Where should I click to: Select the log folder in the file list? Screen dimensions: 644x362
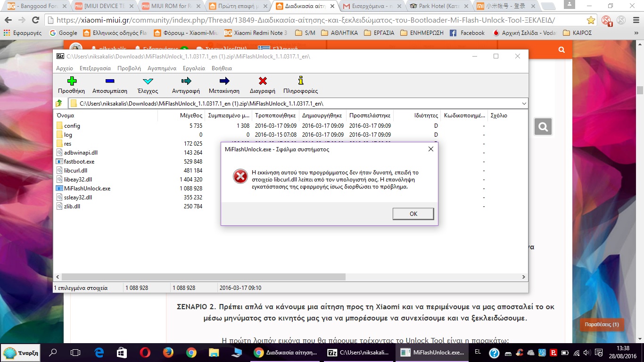coord(64,135)
